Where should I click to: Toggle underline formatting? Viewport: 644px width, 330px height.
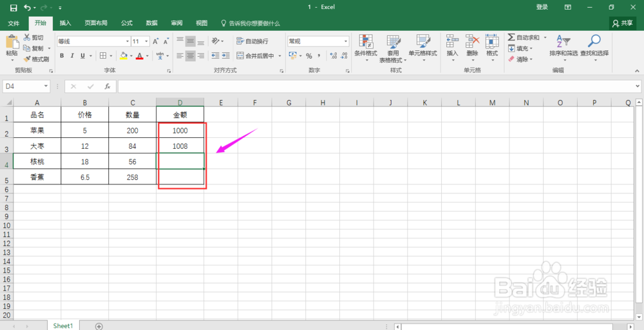point(82,56)
